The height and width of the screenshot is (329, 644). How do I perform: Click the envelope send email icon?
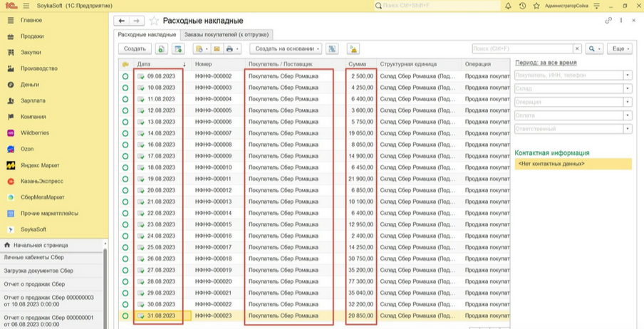(x=217, y=49)
